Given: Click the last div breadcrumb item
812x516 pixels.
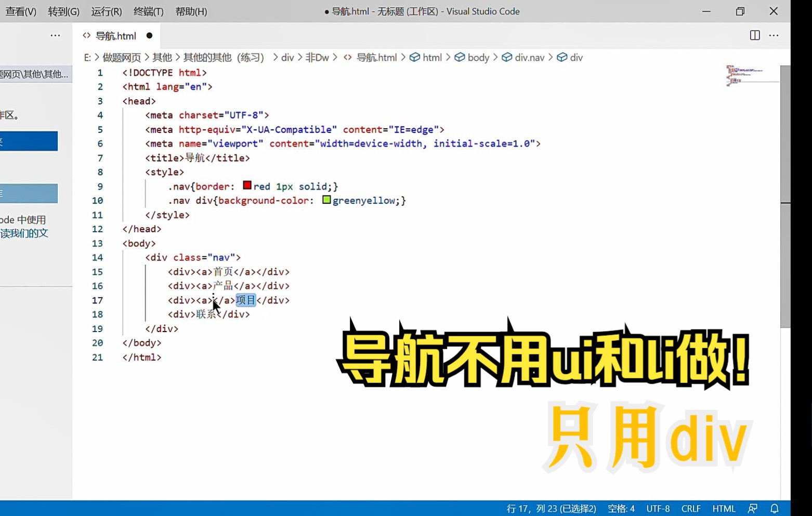Looking at the screenshot, I should (576, 58).
